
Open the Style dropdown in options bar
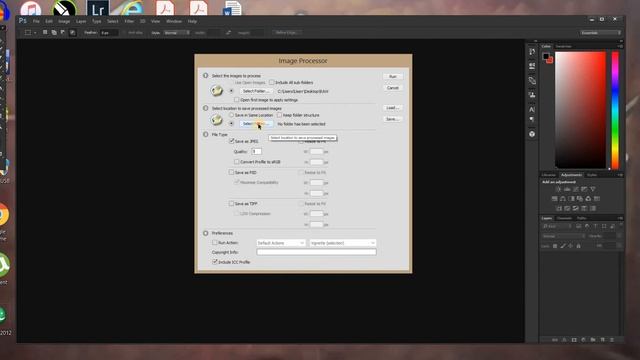[x=176, y=33]
